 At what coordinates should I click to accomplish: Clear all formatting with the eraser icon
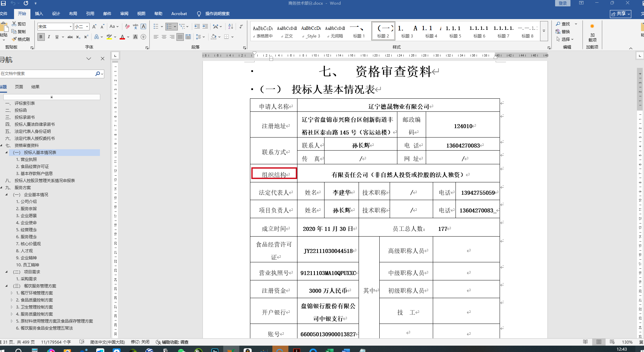pos(127,26)
